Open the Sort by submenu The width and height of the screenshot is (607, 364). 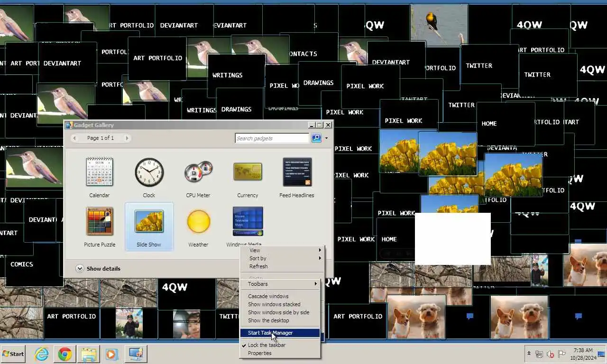point(283,258)
